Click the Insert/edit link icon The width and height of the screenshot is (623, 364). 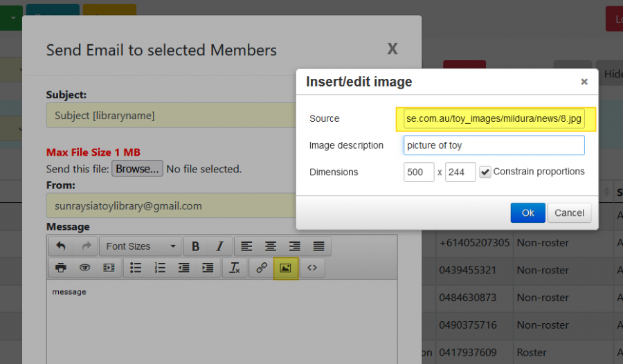click(262, 268)
